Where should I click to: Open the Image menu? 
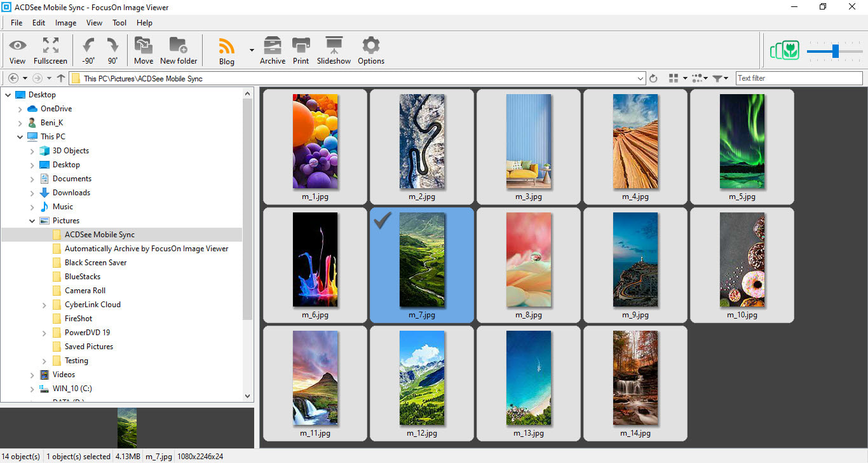point(65,23)
